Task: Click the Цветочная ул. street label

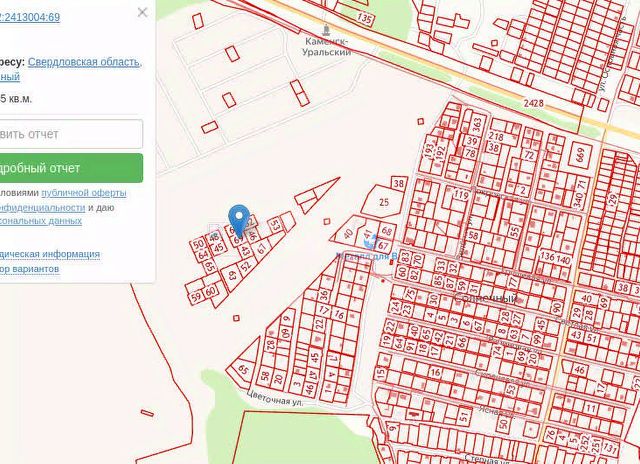Action: point(275,397)
